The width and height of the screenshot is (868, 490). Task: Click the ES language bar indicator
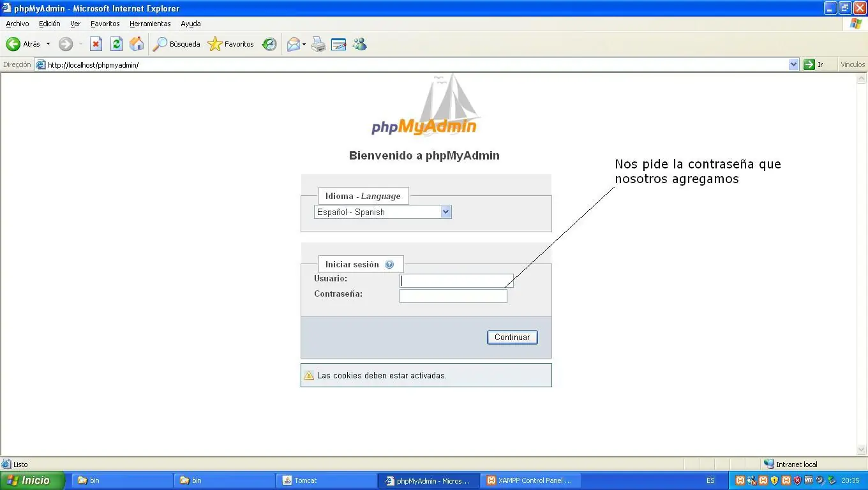pos(710,480)
